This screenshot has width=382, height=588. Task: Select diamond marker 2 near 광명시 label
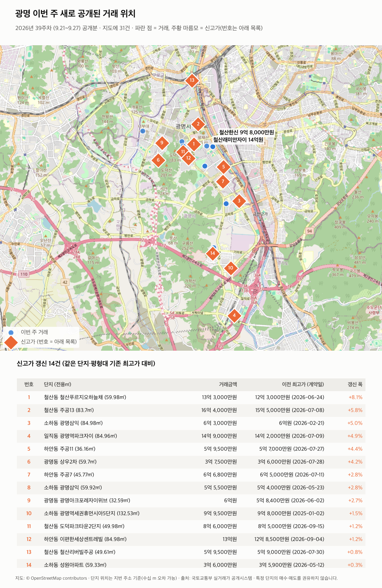click(x=198, y=124)
